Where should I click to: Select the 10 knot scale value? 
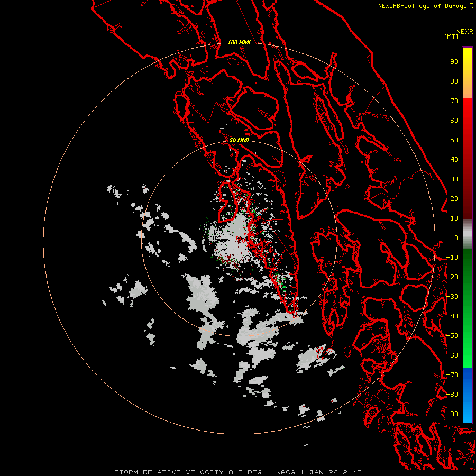(454, 218)
